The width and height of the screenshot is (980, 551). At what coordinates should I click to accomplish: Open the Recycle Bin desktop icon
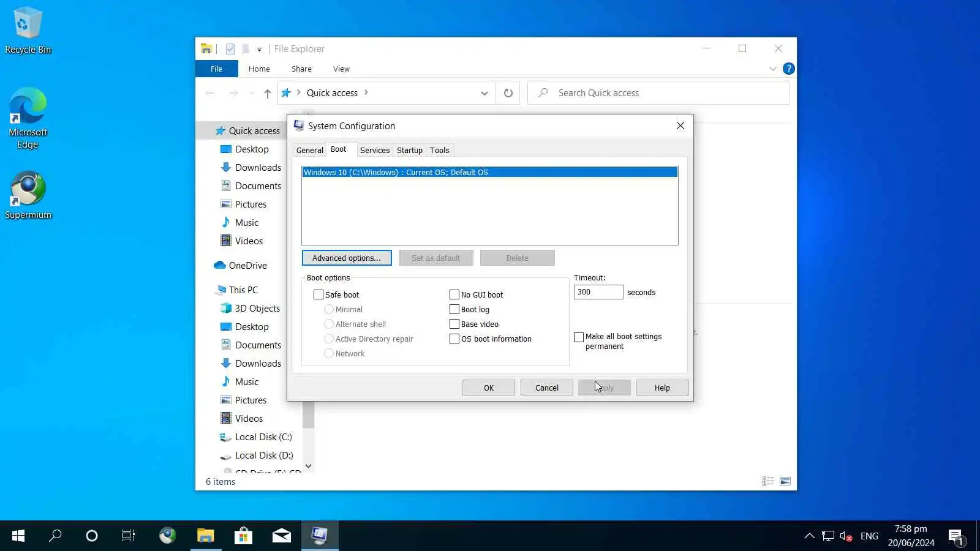(28, 31)
